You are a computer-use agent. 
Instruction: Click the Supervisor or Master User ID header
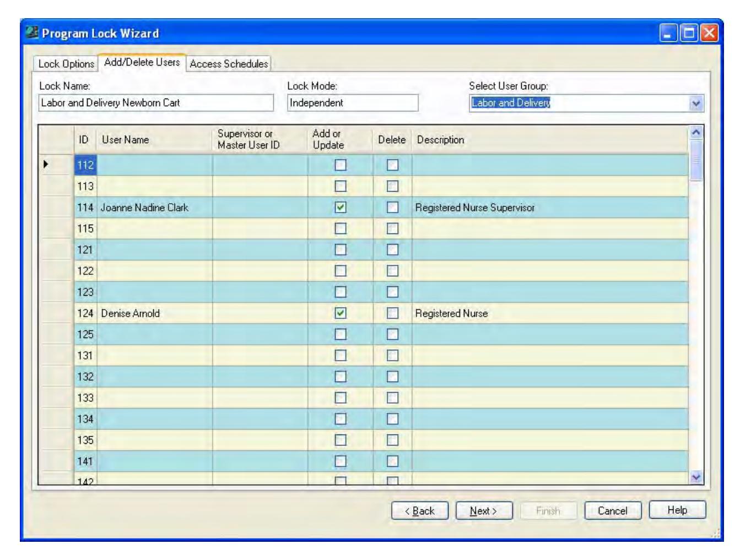coord(260,140)
